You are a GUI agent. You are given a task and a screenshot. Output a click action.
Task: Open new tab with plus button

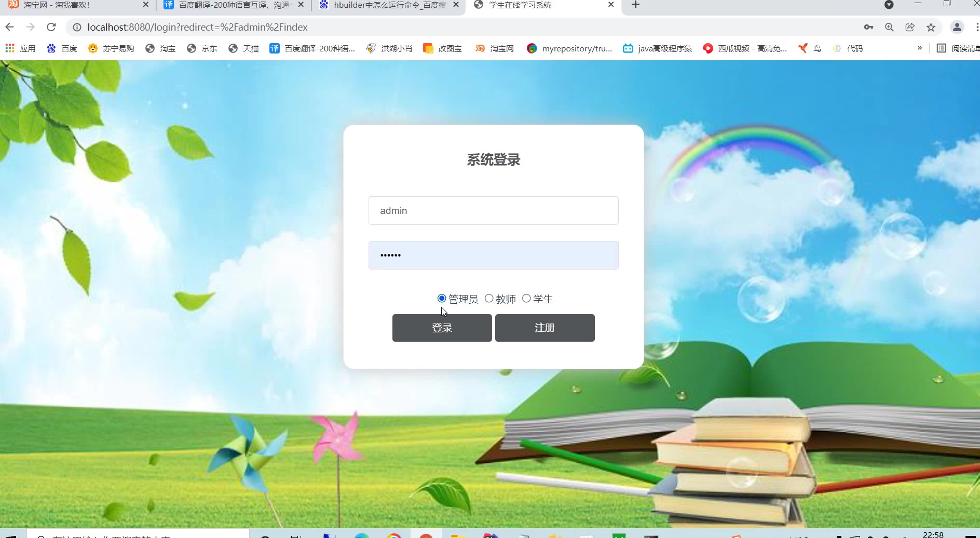(635, 5)
